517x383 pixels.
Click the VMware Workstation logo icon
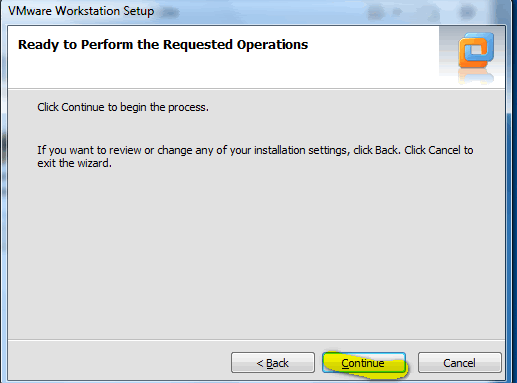tap(476, 50)
